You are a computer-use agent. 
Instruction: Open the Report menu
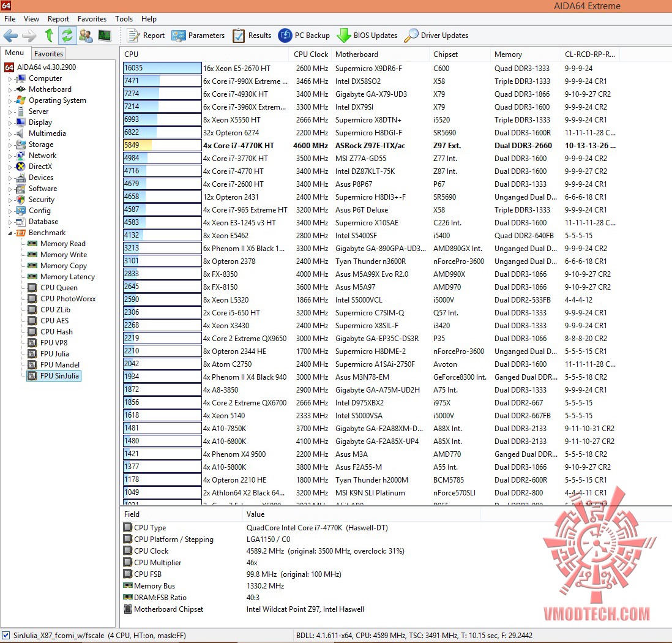point(58,19)
